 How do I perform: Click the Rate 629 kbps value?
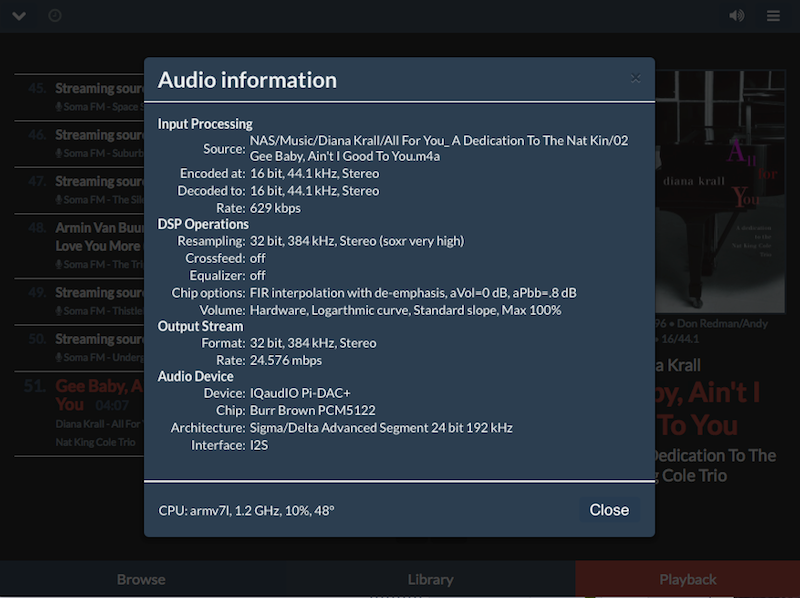pyautogui.click(x=275, y=208)
